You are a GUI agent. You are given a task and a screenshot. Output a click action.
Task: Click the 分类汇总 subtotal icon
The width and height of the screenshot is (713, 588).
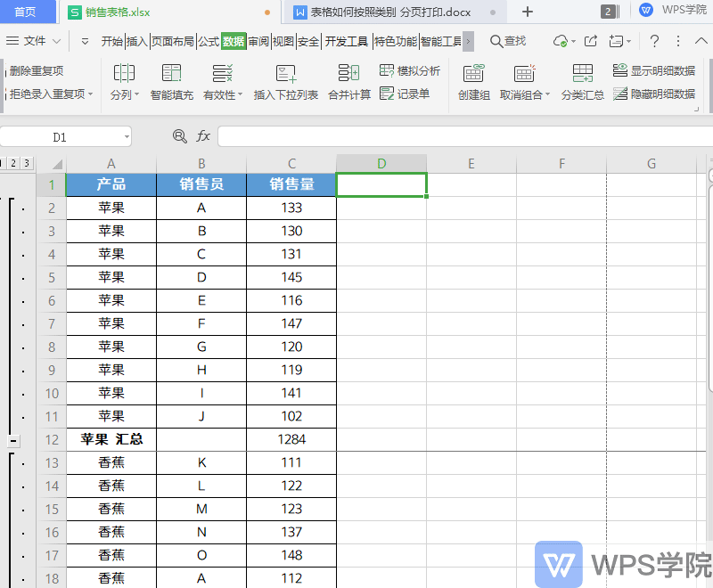(x=583, y=73)
